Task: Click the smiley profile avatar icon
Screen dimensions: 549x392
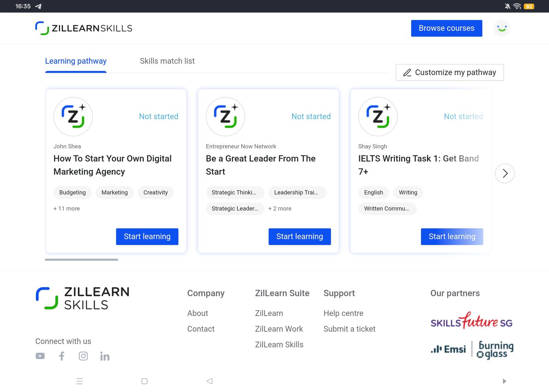Action: tap(502, 28)
